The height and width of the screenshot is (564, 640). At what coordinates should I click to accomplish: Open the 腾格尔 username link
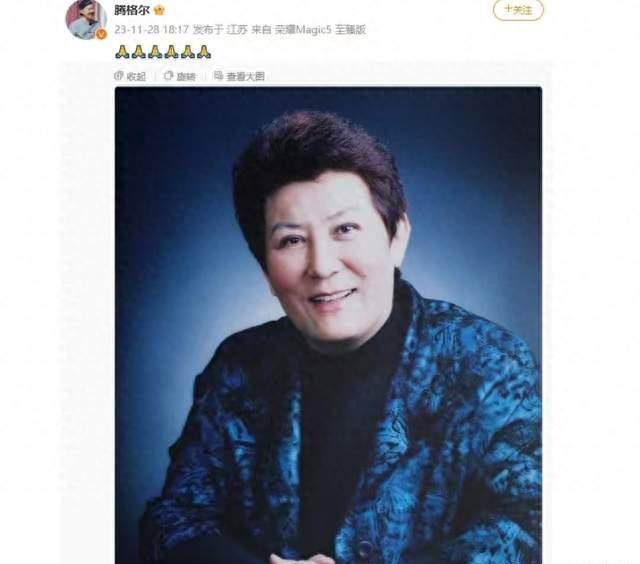point(132,10)
